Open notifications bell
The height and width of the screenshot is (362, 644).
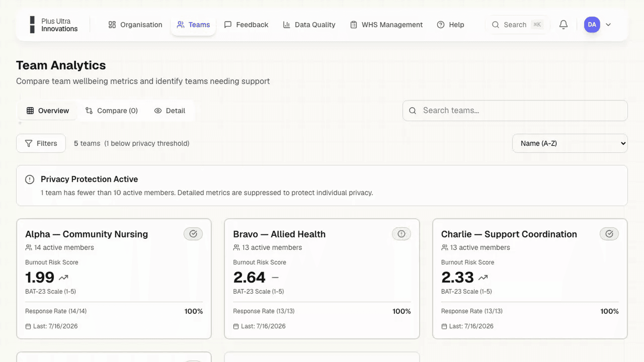(563, 25)
